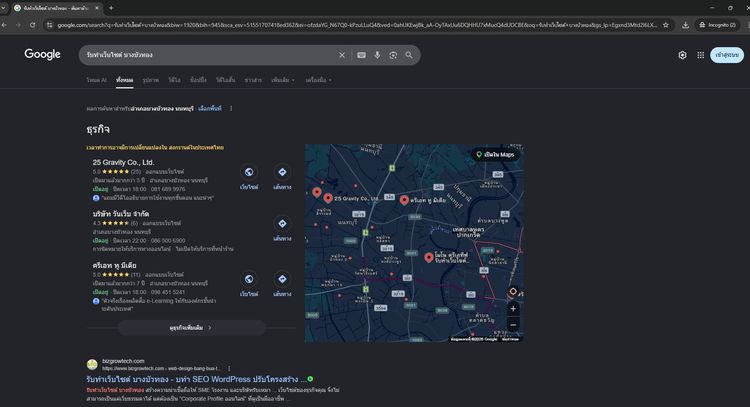Open Google quick settings gear
Image resolution: width=750 pixels, height=407 pixels.
pos(682,55)
